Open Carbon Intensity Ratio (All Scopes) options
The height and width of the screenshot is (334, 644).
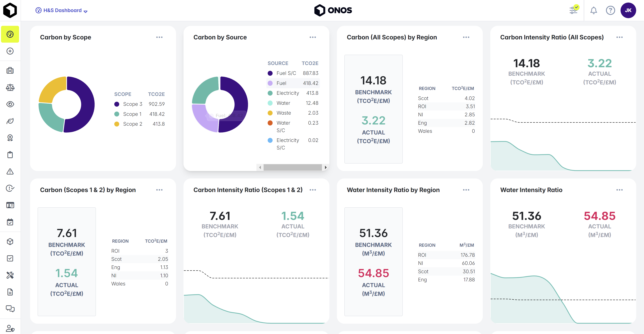point(620,37)
